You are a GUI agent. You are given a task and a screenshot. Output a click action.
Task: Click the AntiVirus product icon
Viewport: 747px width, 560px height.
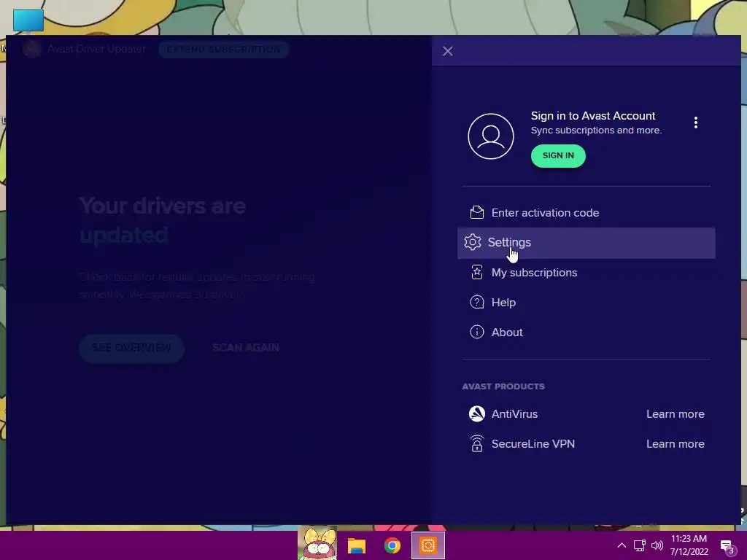click(x=477, y=414)
